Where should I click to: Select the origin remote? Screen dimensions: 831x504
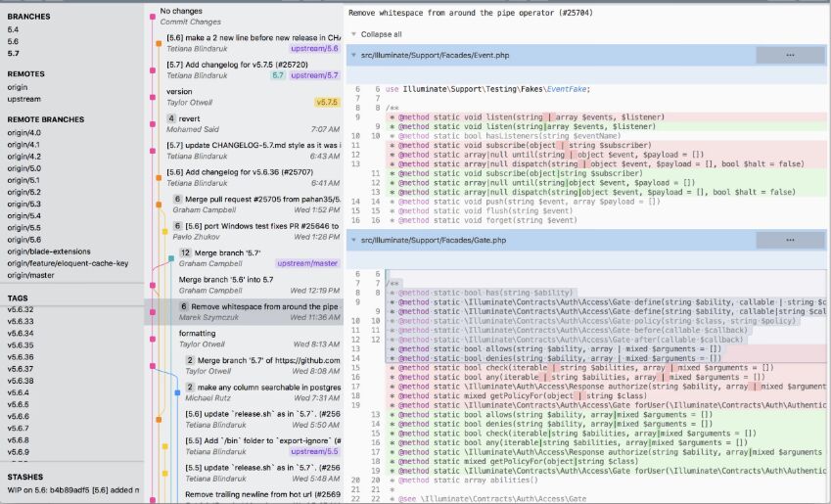point(18,87)
